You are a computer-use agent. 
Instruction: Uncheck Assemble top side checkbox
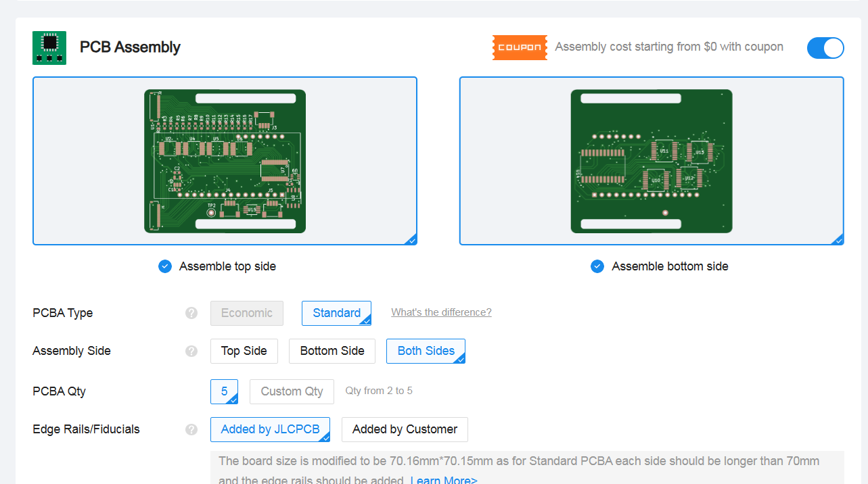coord(165,266)
